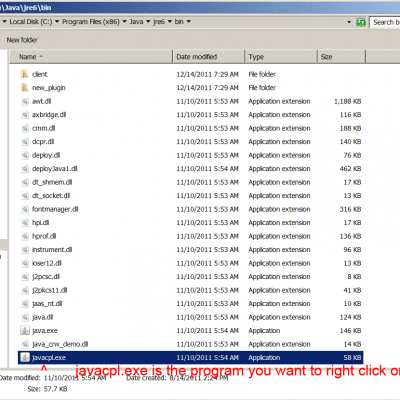This screenshot has width=400, height=400.
Task: Select the file name fontmanager.dll
Action: 55,209
